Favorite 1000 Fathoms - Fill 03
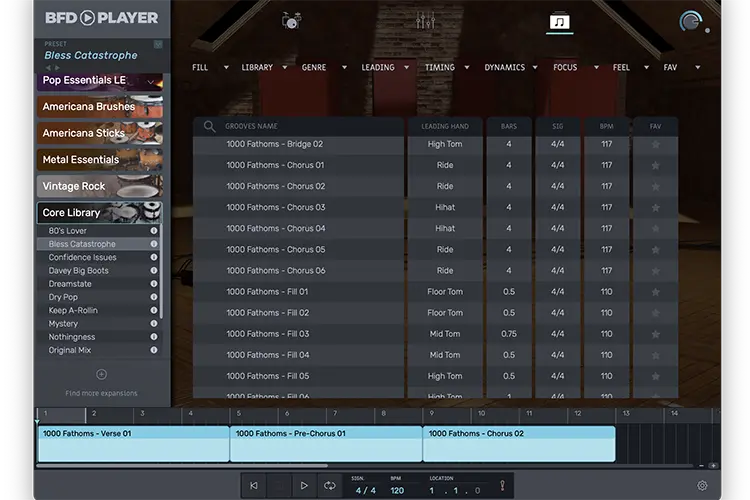This screenshot has width=750, height=500. tap(655, 334)
